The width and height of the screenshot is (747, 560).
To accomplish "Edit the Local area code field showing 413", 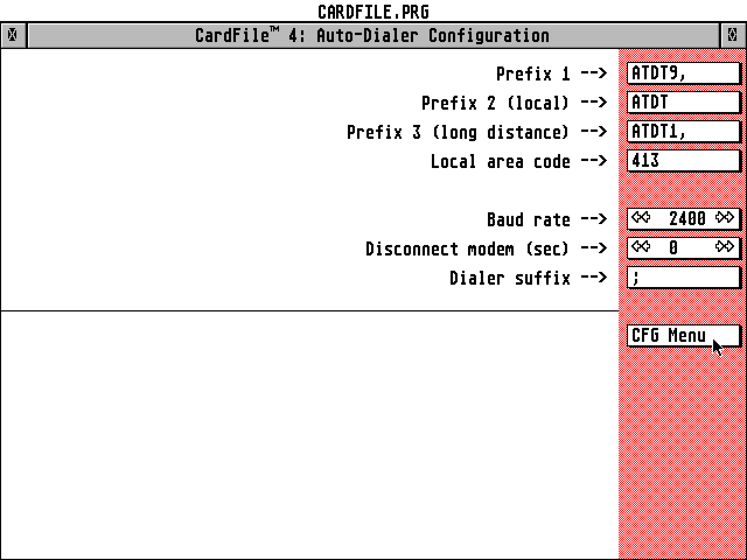I will [x=683, y=160].
